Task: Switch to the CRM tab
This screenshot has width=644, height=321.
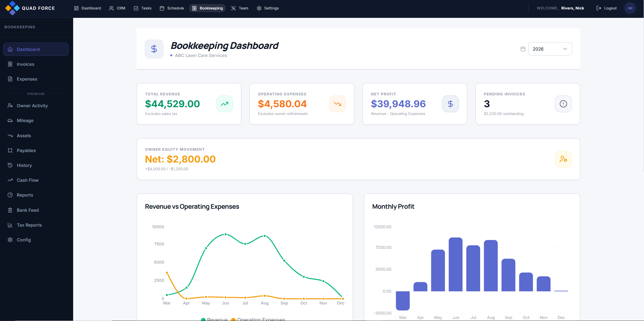Action: (117, 8)
